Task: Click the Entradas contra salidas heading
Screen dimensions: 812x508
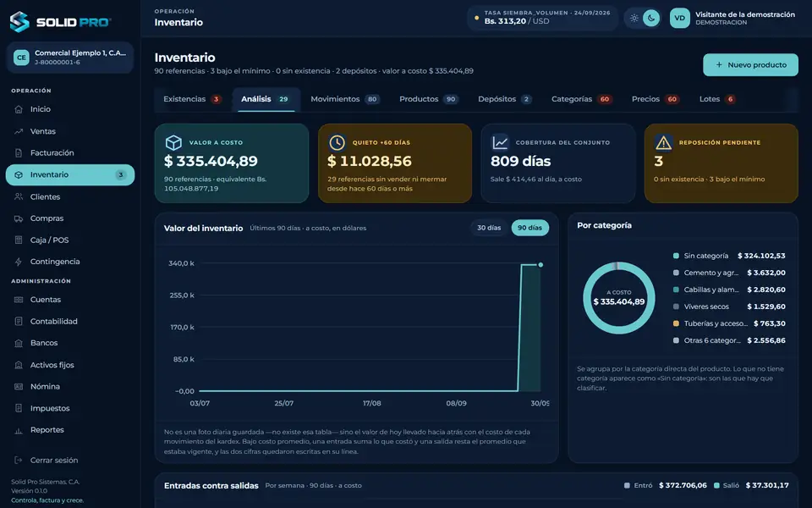Action: (211, 486)
